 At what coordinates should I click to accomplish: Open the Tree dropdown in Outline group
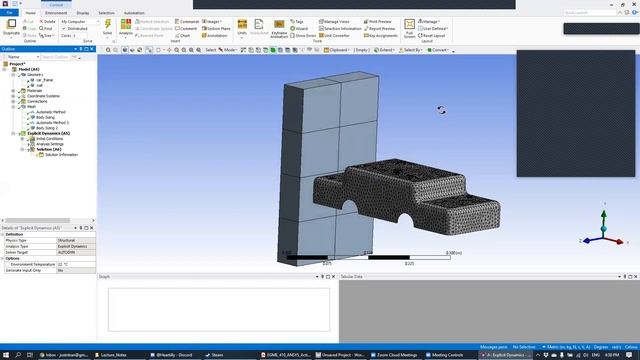point(47,36)
